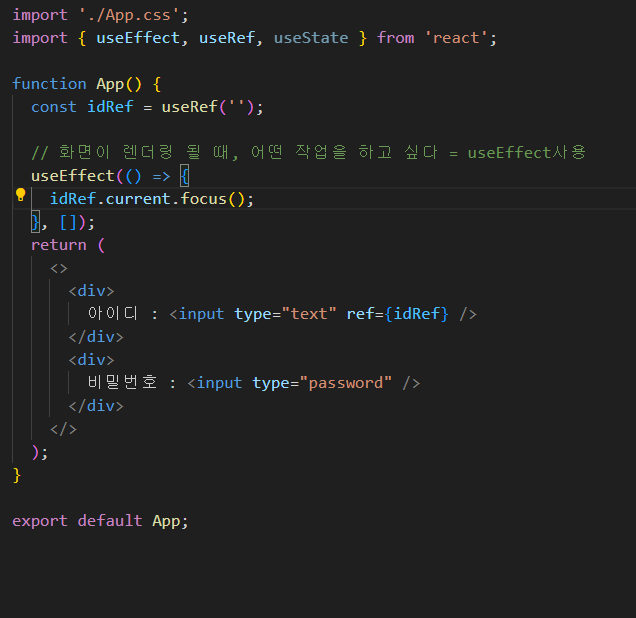Click 'default' in the export statement
This screenshot has width=636, height=618.
tap(110, 521)
